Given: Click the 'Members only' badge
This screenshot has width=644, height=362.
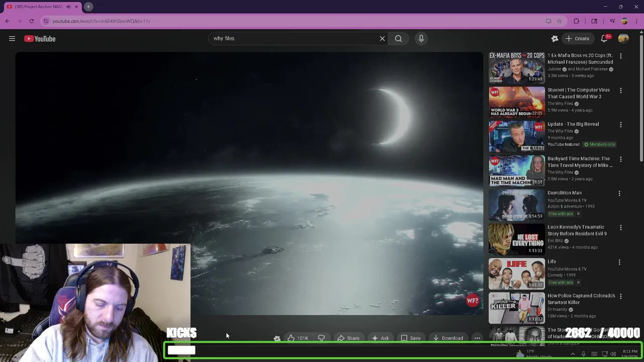Looking at the screenshot, I should (600, 144).
